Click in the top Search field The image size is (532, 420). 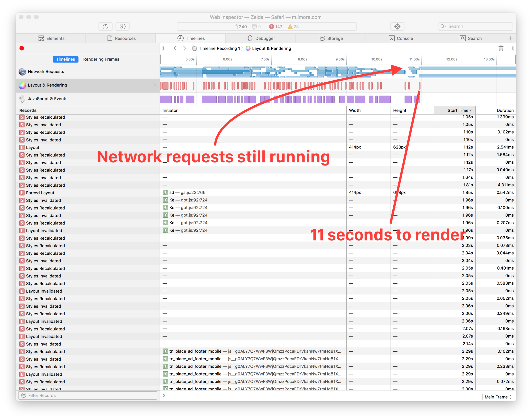[x=475, y=26]
